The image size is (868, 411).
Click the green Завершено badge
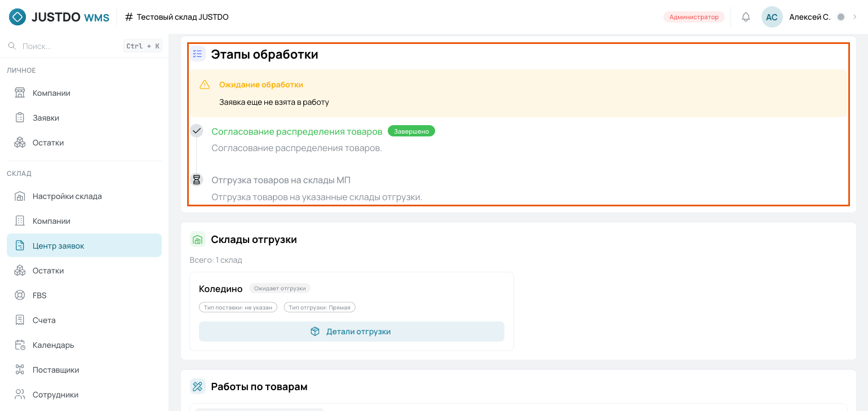pos(411,131)
